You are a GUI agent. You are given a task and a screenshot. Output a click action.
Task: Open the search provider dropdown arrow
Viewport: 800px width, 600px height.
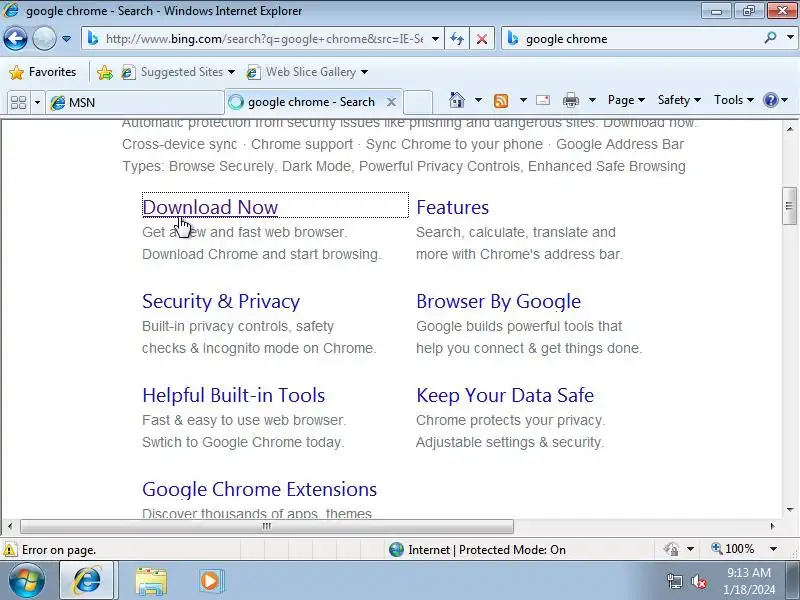(790, 38)
